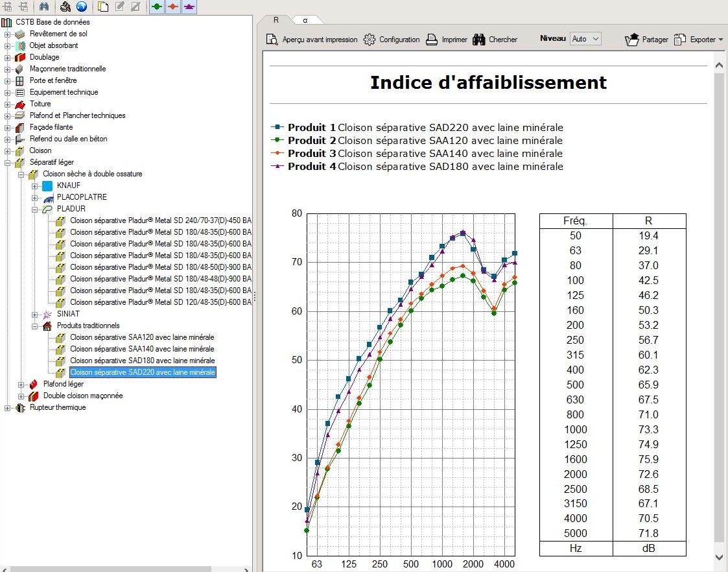Select Double cloison maçonnée tree item

(x=83, y=396)
